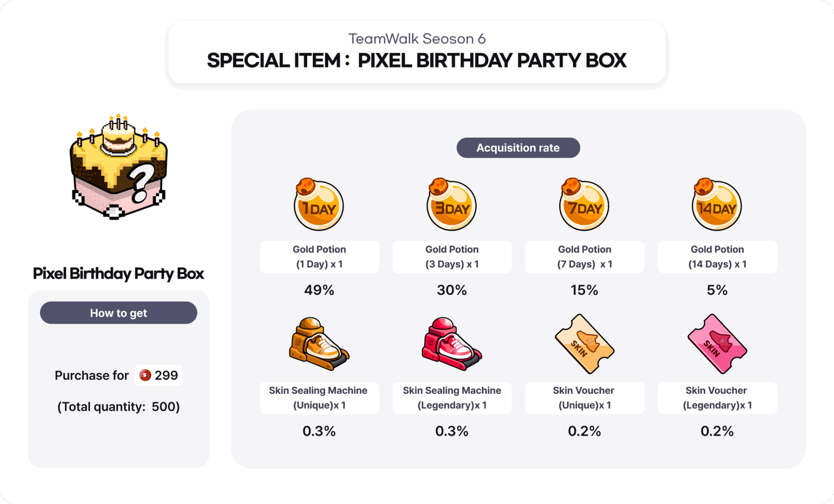Image resolution: width=834 pixels, height=504 pixels.
Task: Select the pink Legendary Skin Voucher ticket
Action: (717, 344)
